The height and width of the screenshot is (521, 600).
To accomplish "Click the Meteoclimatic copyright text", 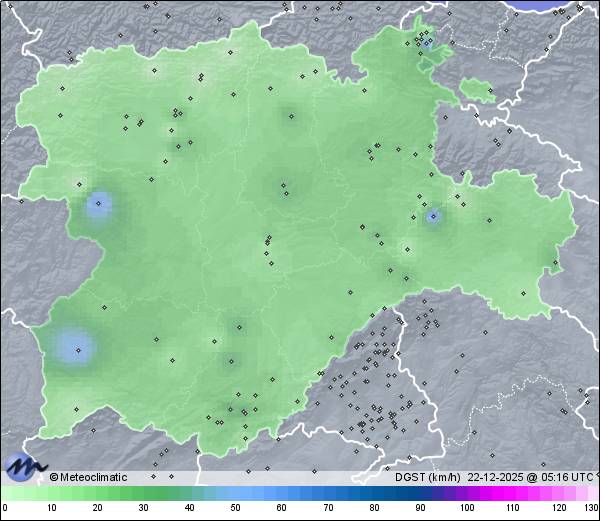I will click(89, 477).
